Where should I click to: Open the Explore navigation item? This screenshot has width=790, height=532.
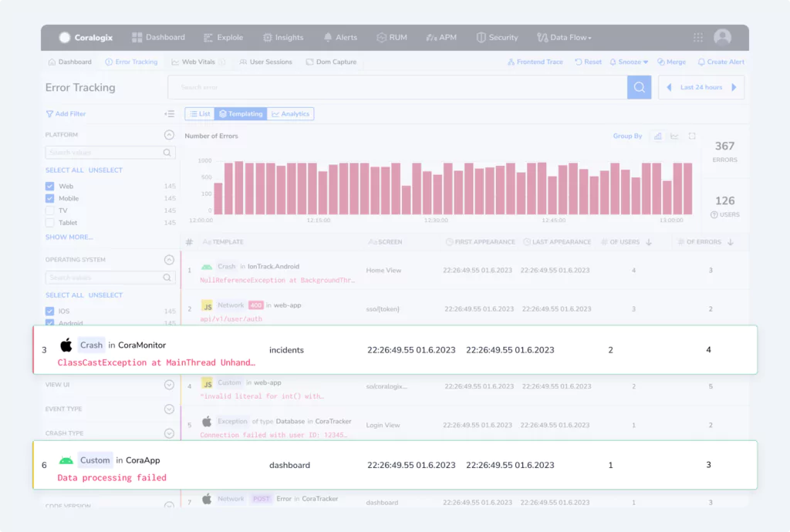[223, 37]
